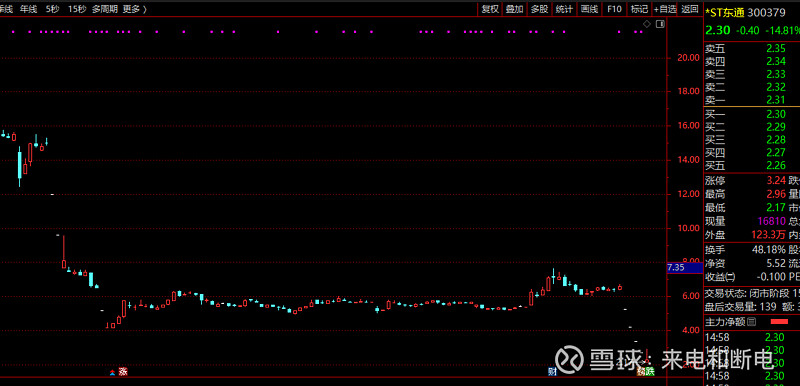Click the 标记 mark button
Image resolution: width=800 pixels, height=386 pixels.
tap(639, 9)
